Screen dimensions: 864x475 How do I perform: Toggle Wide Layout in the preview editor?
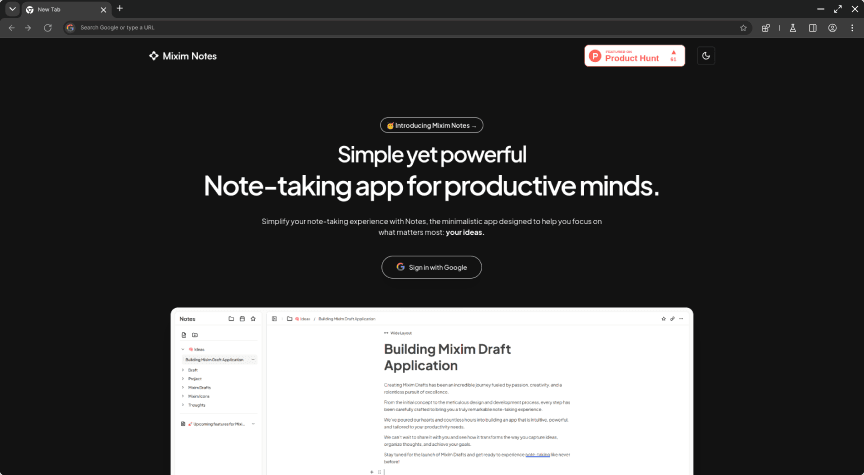[398, 333]
